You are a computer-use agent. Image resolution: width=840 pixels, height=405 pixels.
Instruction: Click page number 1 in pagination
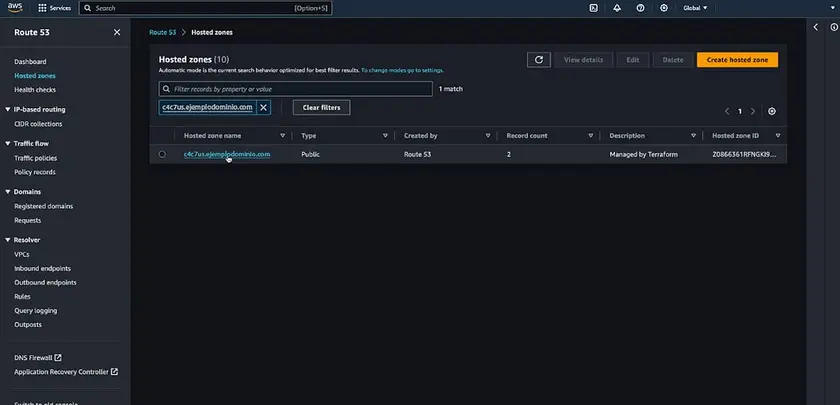(x=740, y=111)
